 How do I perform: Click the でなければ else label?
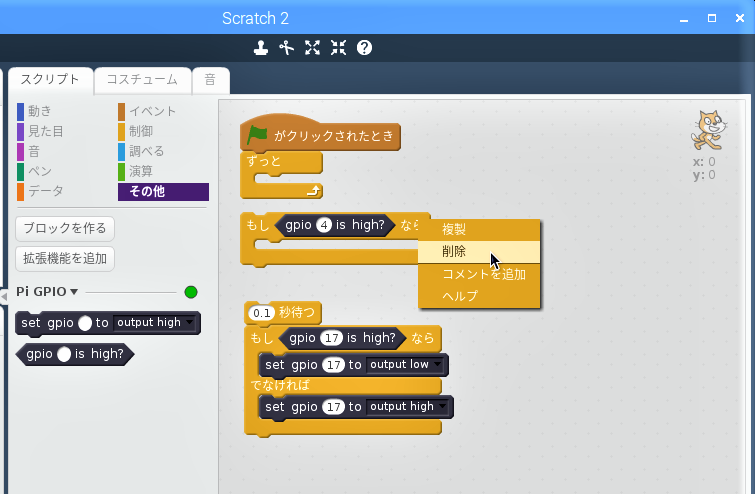pos(280,385)
